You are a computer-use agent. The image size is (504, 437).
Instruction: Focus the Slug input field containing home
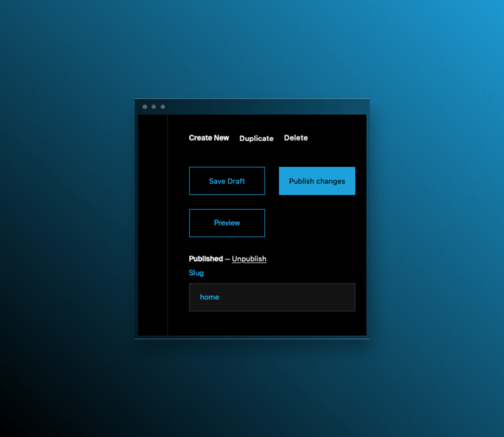(x=272, y=297)
